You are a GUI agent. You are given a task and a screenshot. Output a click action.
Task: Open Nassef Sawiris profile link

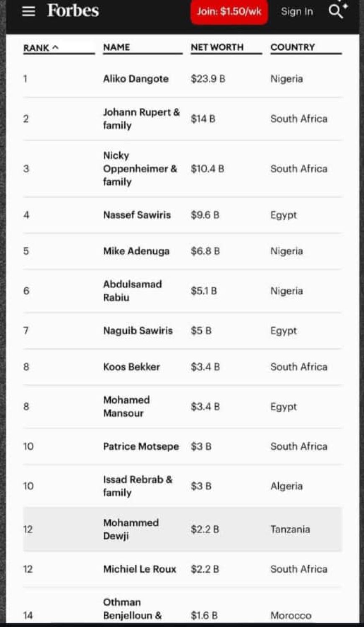tap(137, 215)
